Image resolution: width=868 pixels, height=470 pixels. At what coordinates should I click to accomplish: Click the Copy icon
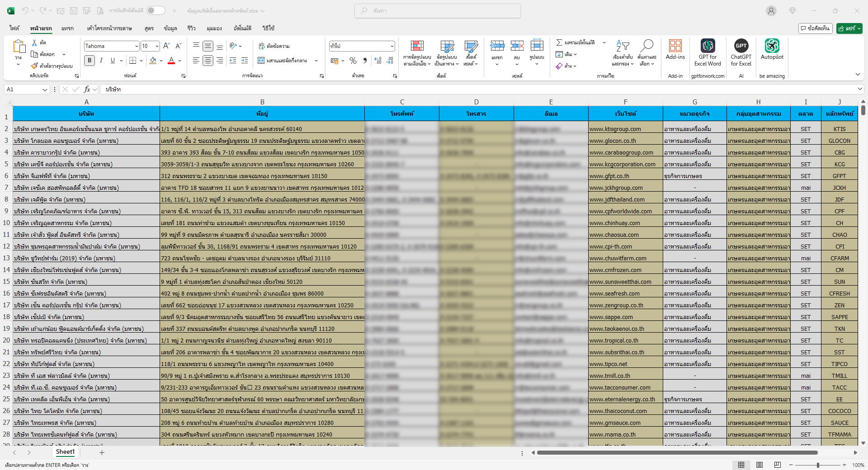tap(34, 54)
